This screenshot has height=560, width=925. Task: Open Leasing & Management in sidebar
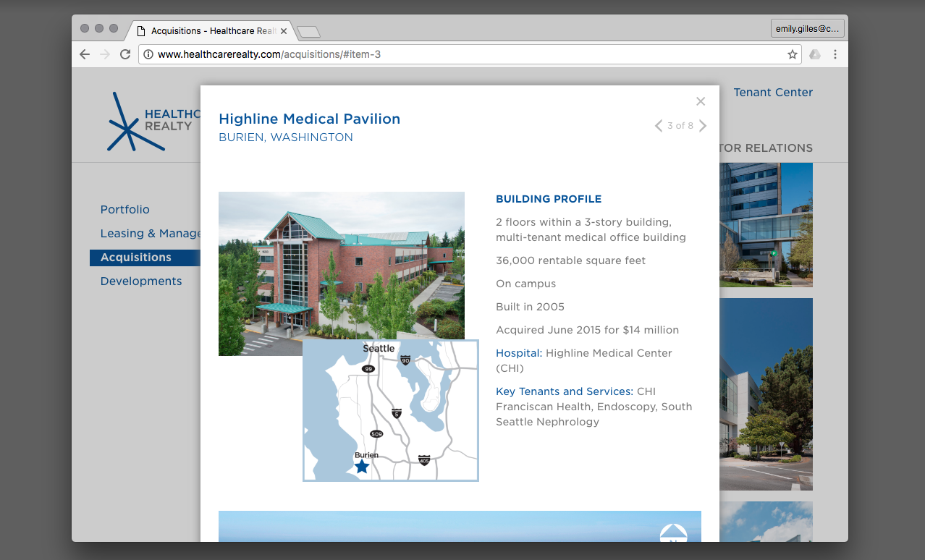point(151,234)
